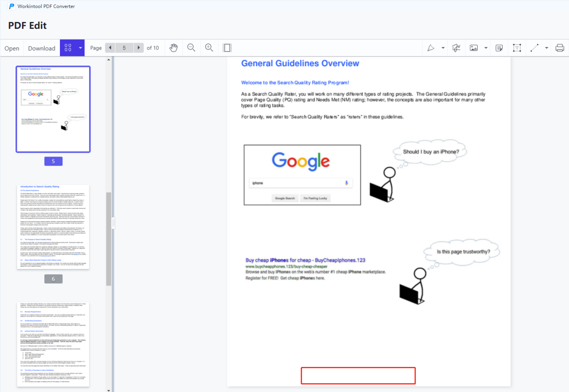Click the Zoom out magnifier

tap(191, 48)
